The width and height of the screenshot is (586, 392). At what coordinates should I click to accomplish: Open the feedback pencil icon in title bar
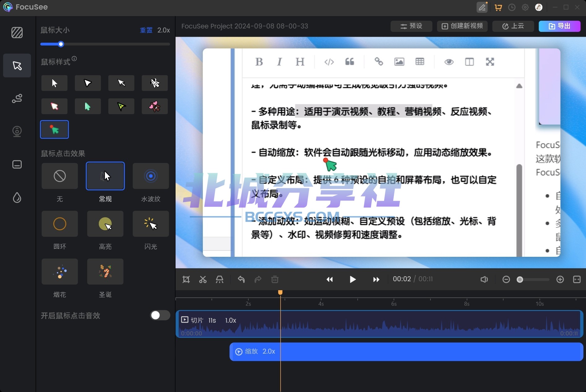tap(482, 7)
